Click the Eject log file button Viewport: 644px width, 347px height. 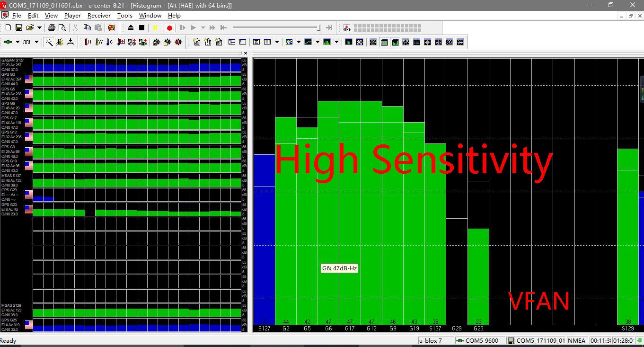131,28
